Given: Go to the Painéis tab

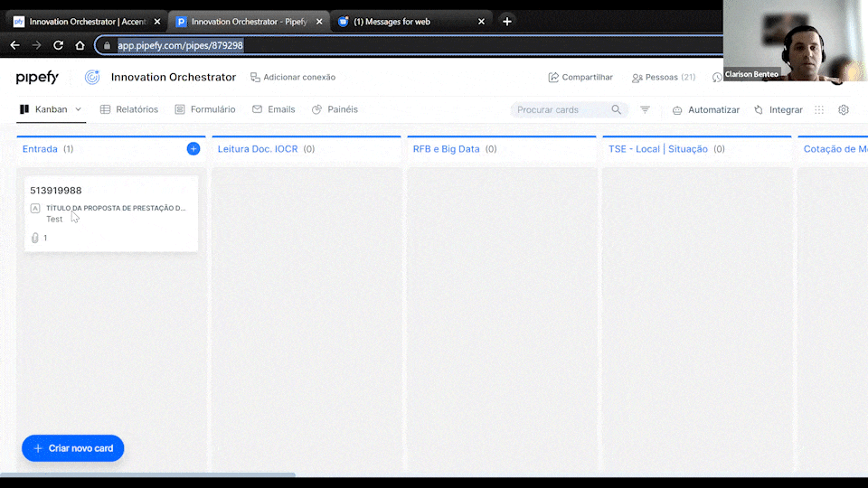Looking at the screenshot, I should pyautogui.click(x=335, y=109).
